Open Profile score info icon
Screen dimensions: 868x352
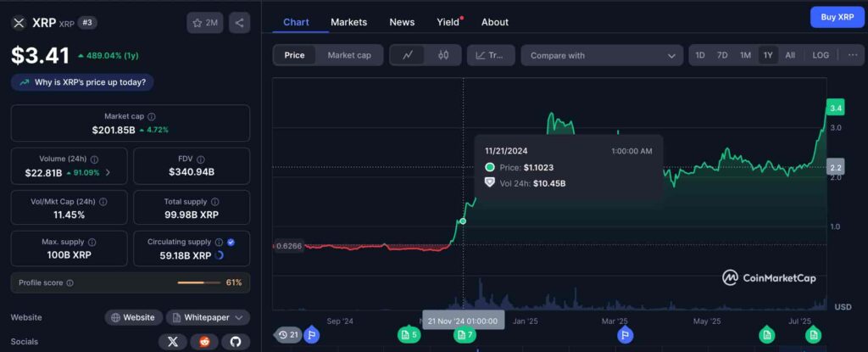coord(70,282)
